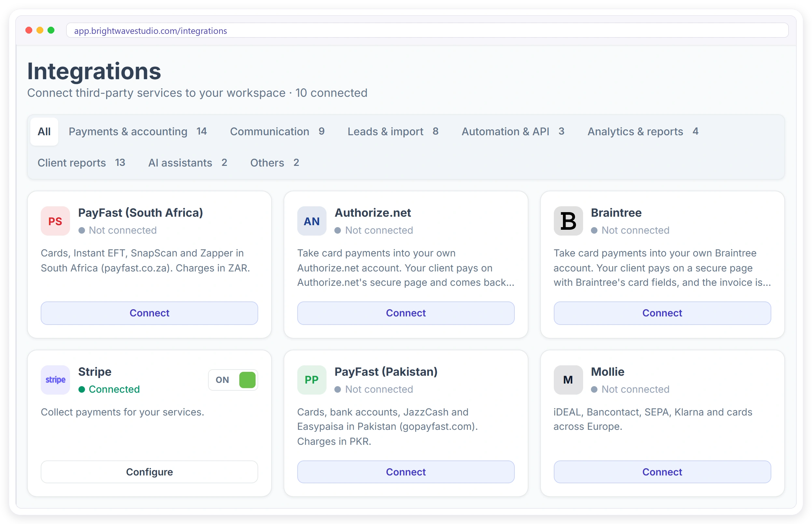Click the PayFast South Africa PS logo icon
The image size is (812, 524).
click(55, 221)
